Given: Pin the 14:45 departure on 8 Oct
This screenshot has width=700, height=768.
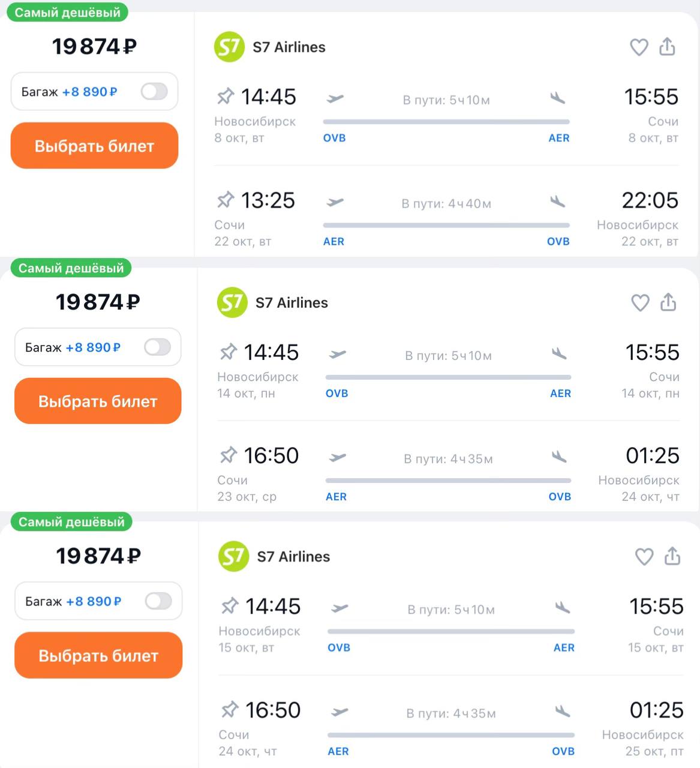Looking at the screenshot, I should point(226,97).
